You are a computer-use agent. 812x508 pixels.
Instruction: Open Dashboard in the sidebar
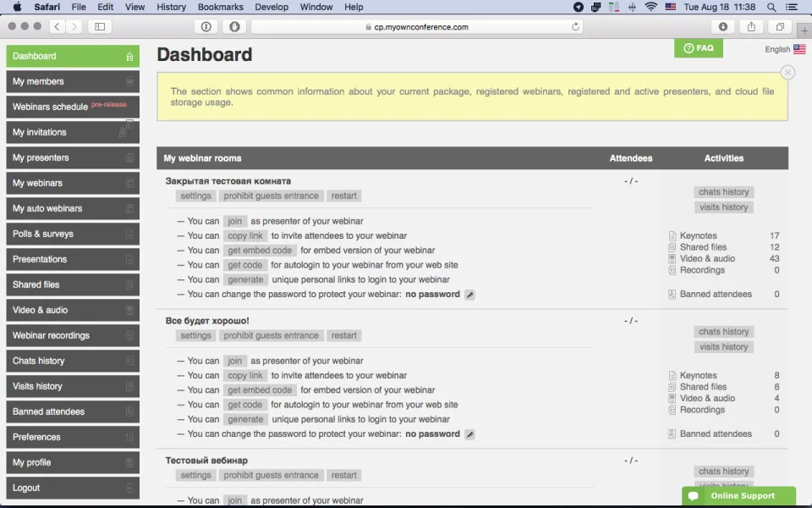point(73,56)
